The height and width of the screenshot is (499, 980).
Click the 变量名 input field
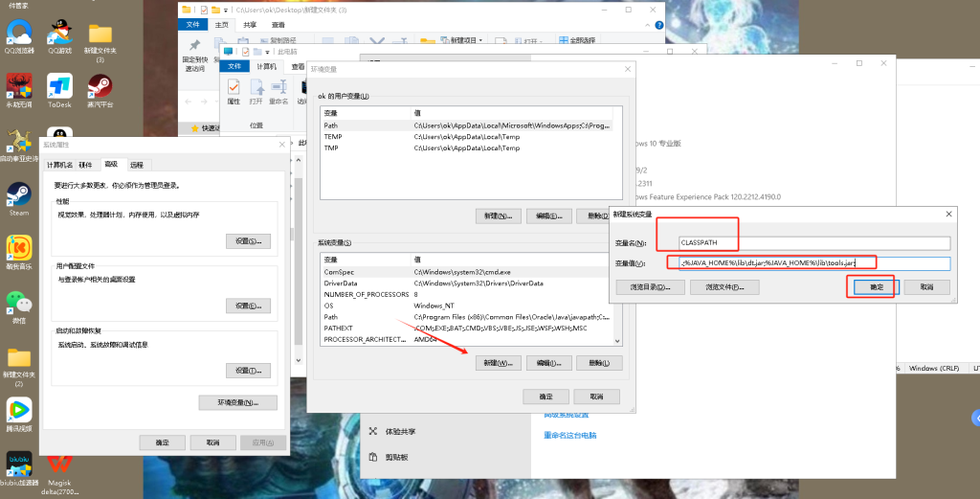[813, 243]
